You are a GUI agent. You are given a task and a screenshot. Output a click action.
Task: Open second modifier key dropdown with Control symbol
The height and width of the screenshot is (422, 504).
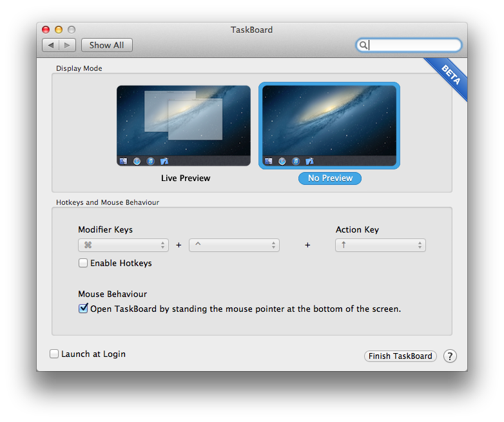coord(235,245)
